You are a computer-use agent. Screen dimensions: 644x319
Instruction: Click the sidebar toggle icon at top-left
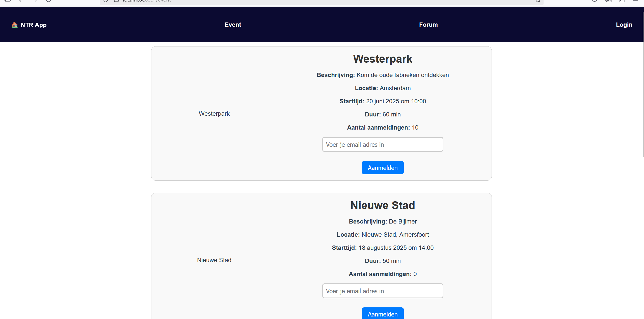coord(8,1)
